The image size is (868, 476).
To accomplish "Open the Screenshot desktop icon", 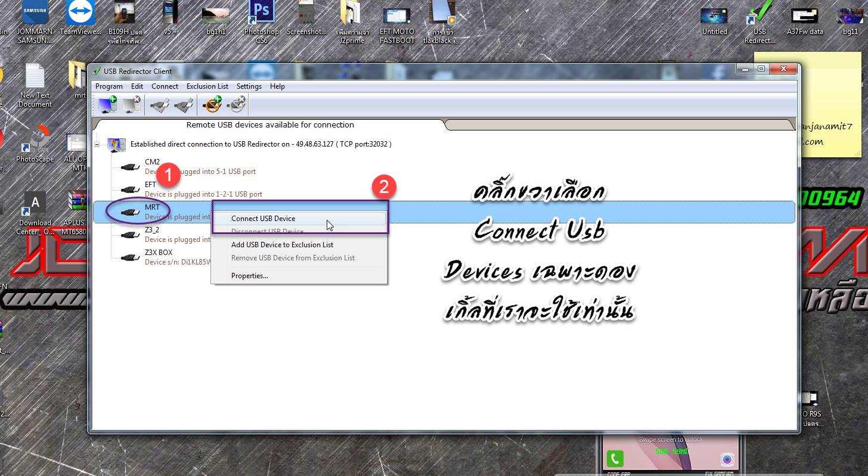I will (x=306, y=18).
